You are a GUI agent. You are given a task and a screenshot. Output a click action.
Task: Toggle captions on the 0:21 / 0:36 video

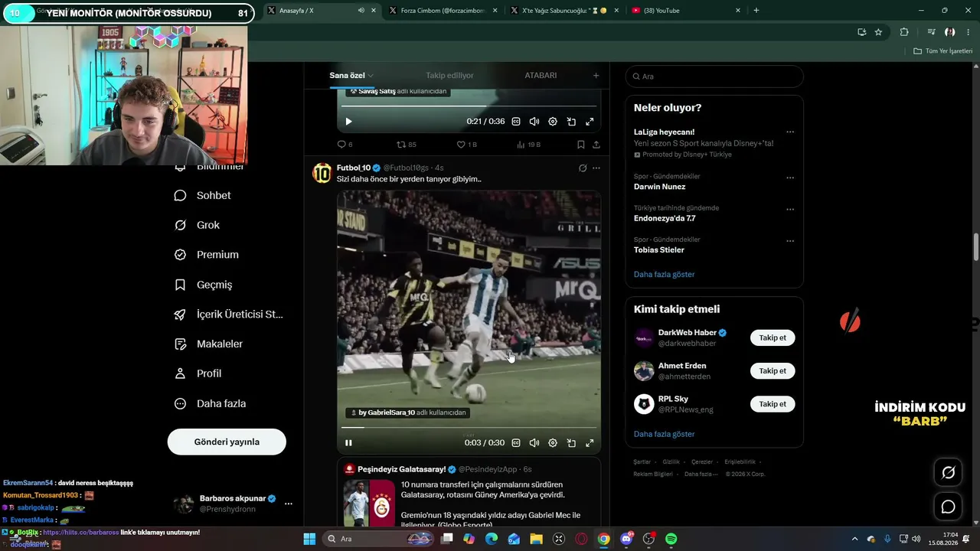(x=516, y=122)
